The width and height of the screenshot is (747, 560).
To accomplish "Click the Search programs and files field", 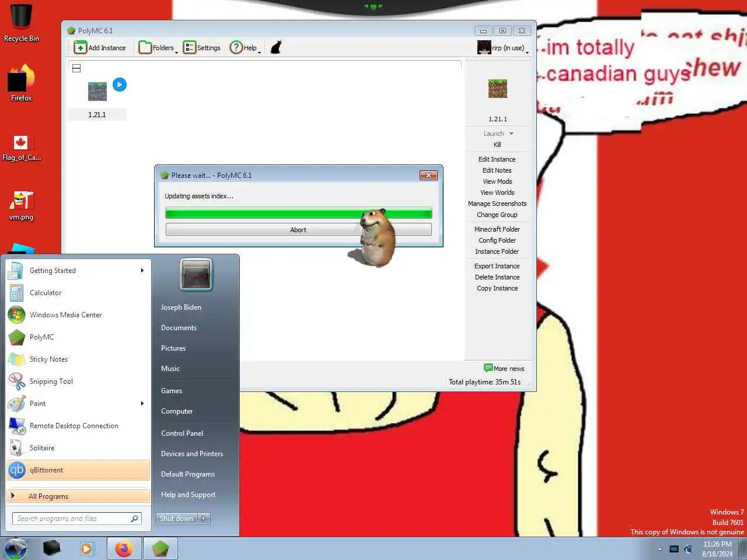I will pyautogui.click(x=77, y=519).
